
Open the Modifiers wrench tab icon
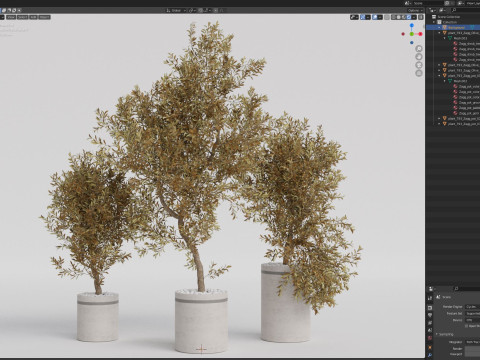pos(430,355)
